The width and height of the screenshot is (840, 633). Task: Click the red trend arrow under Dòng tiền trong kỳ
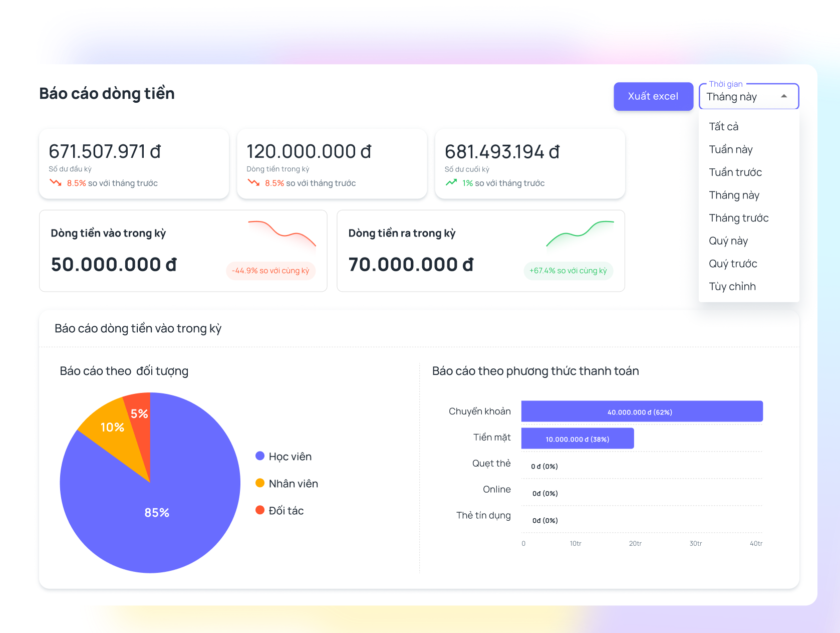click(253, 182)
